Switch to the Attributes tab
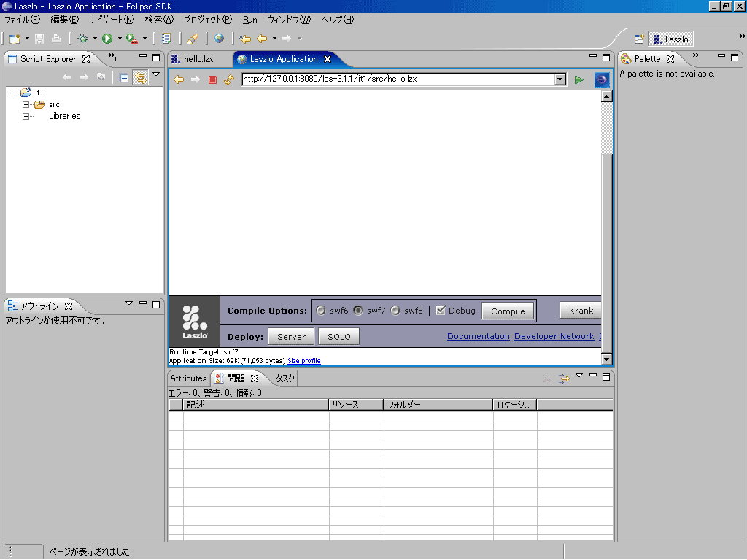Screen dimensions: 747x560 188,378
